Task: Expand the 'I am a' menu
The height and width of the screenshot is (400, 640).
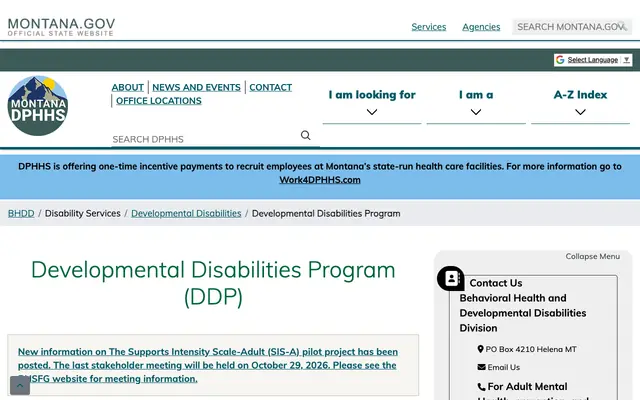Action: 476,102
